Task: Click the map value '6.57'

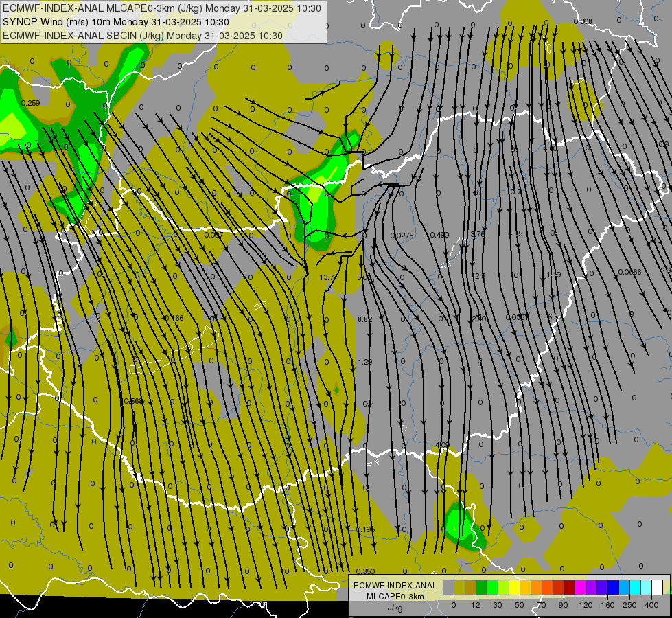Action: click(x=555, y=317)
